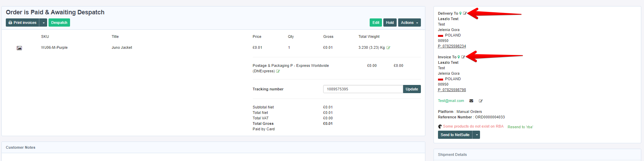The image size is (644, 161).
Task: Edit the customer email address icon
Action: (481, 101)
